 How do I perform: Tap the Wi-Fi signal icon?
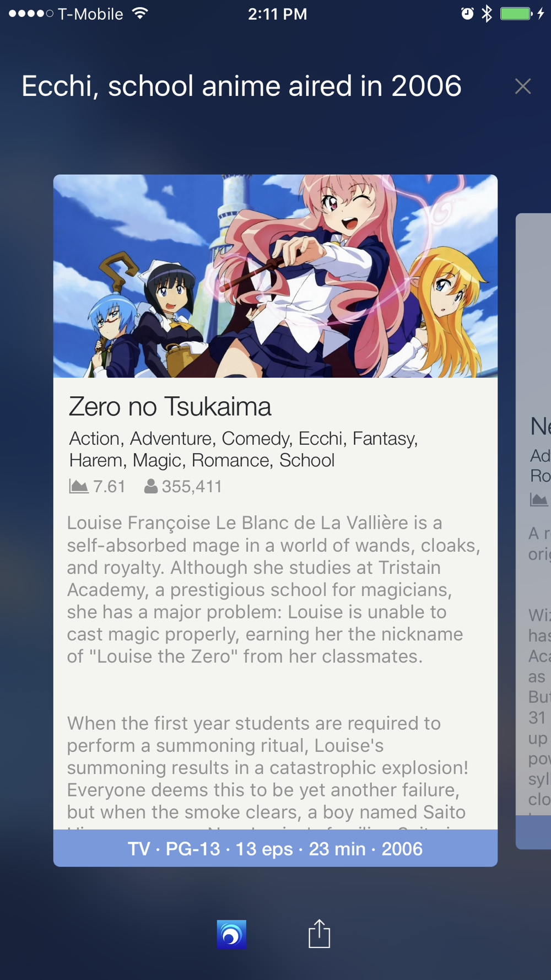141,13
